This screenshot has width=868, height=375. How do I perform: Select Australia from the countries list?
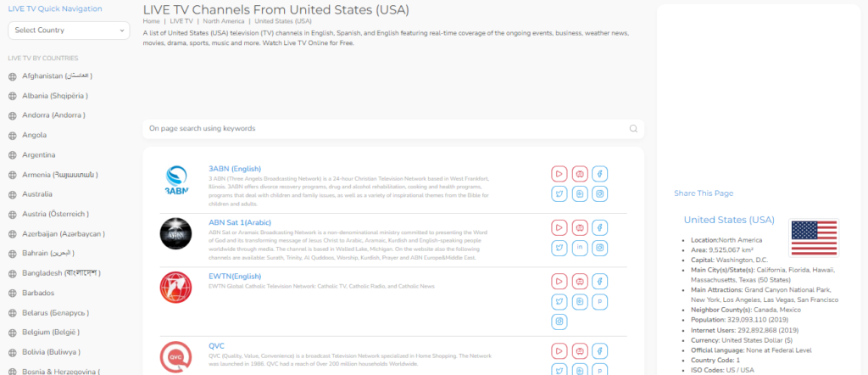37,194
